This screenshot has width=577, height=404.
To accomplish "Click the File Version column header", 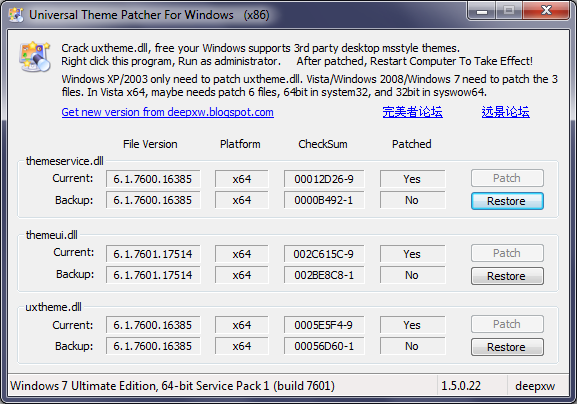I will click(150, 144).
